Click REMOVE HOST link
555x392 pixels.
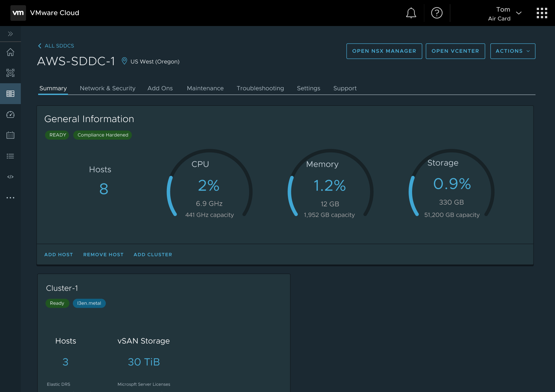point(103,255)
